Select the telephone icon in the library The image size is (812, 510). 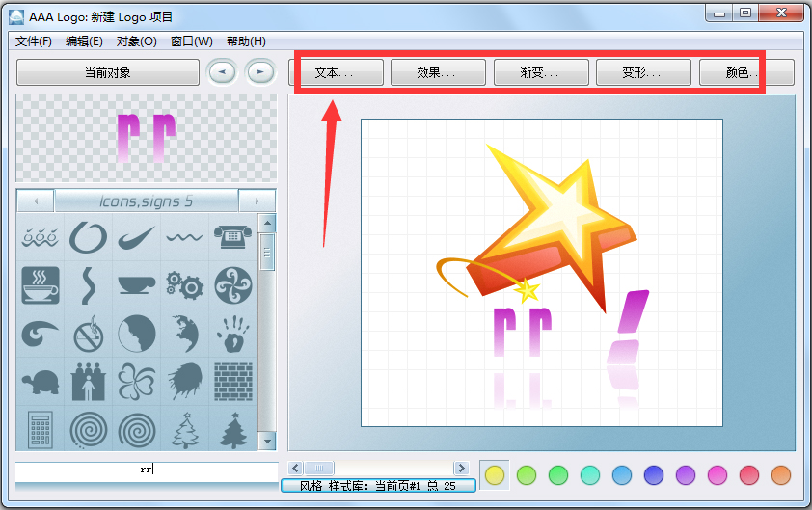pyautogui.click(x=231, y=236)
